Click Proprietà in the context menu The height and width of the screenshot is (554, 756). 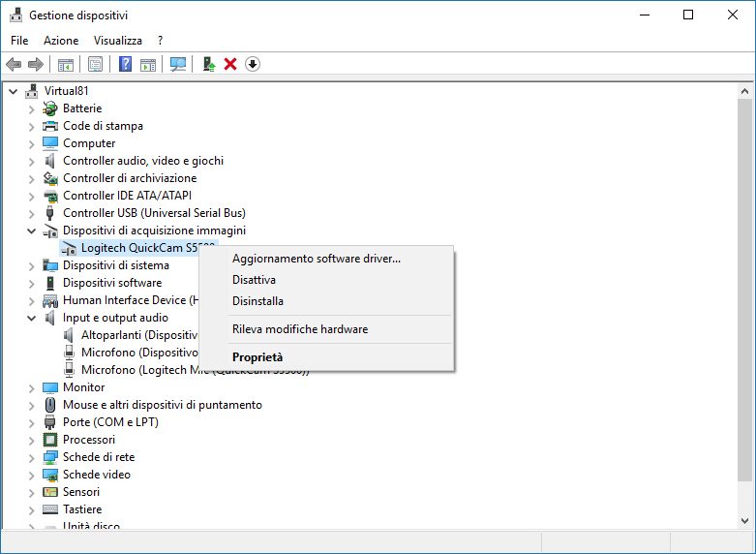coord(257,357)
